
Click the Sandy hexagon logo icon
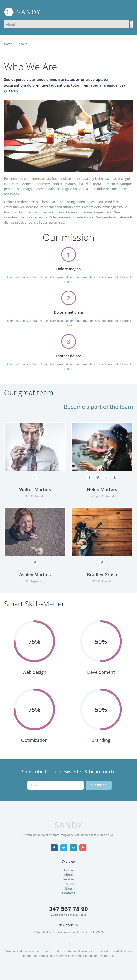click(8, 12)
